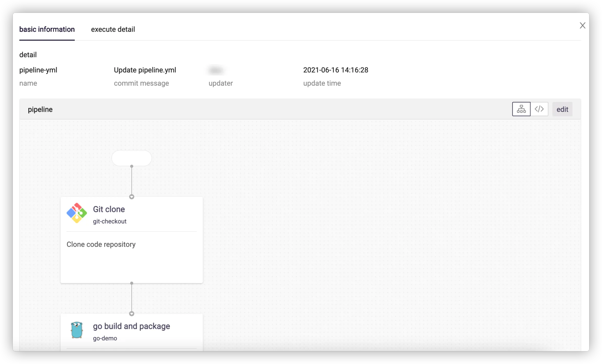Click the Update pipeline.yml commit message

click(145, 70)
